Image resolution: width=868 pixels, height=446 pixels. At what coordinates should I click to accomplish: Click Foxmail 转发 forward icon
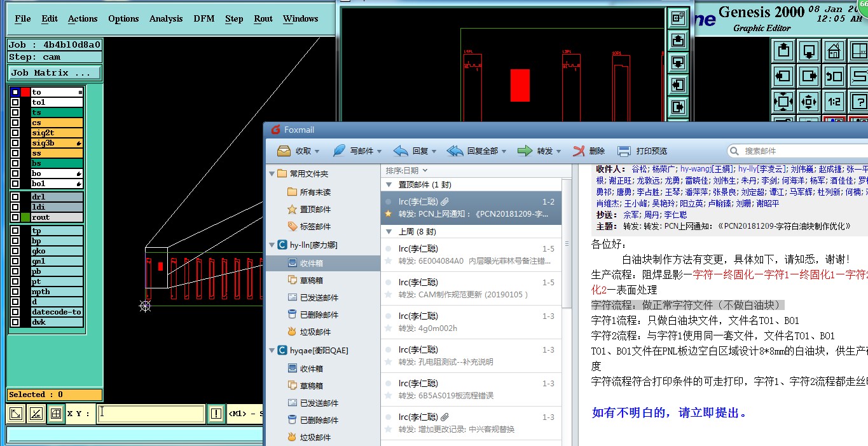click(525, 151)
